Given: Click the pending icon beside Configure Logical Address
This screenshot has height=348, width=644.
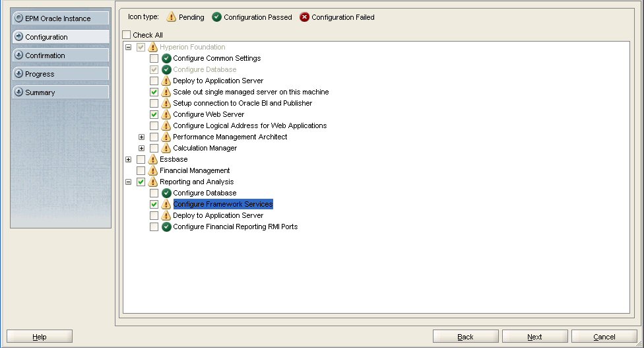Looking at the screenshot, I should coord(166,125).
